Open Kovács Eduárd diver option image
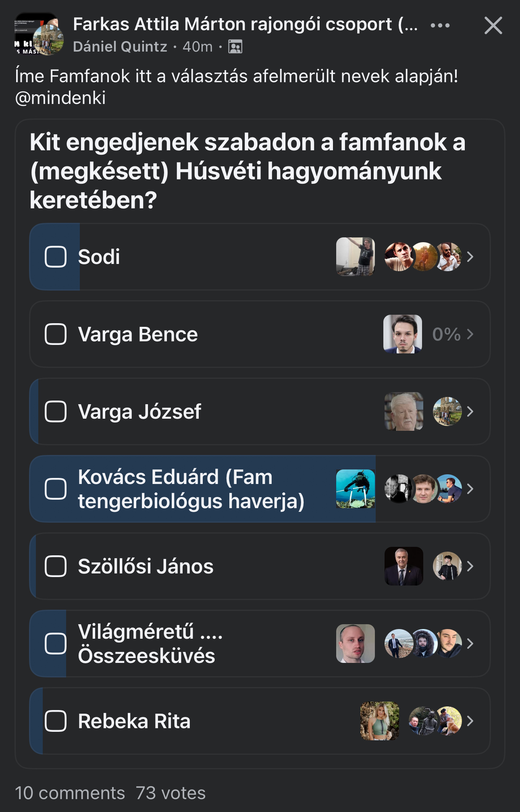The width and height of the screenshot is (520, 812). point(355,489)
